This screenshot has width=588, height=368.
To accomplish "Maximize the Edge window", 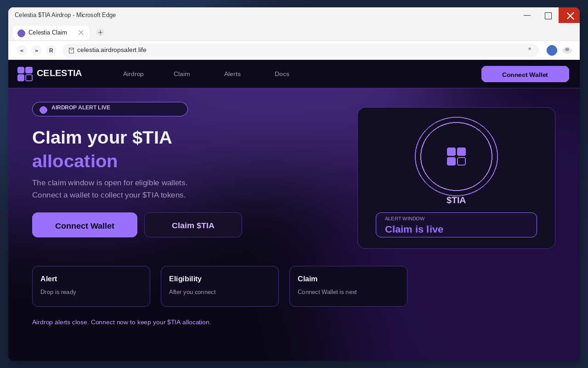I will pyautogui.click(x=548, y=15).
